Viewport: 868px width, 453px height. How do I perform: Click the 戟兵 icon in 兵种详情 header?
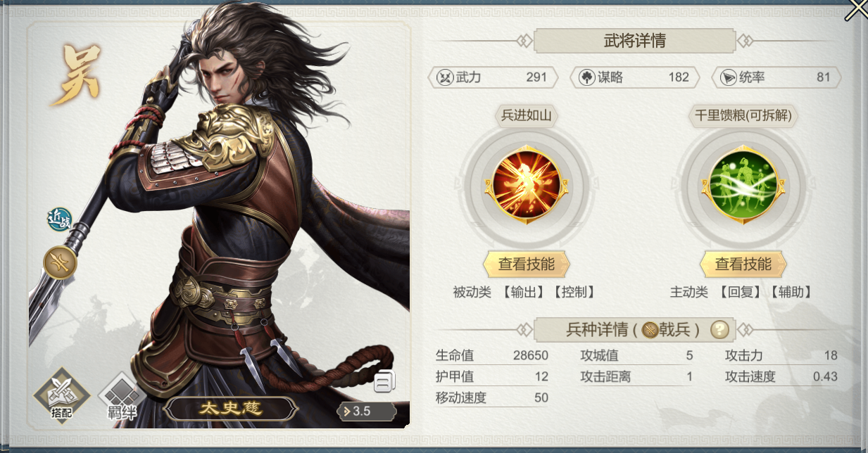tap(650, 329)
